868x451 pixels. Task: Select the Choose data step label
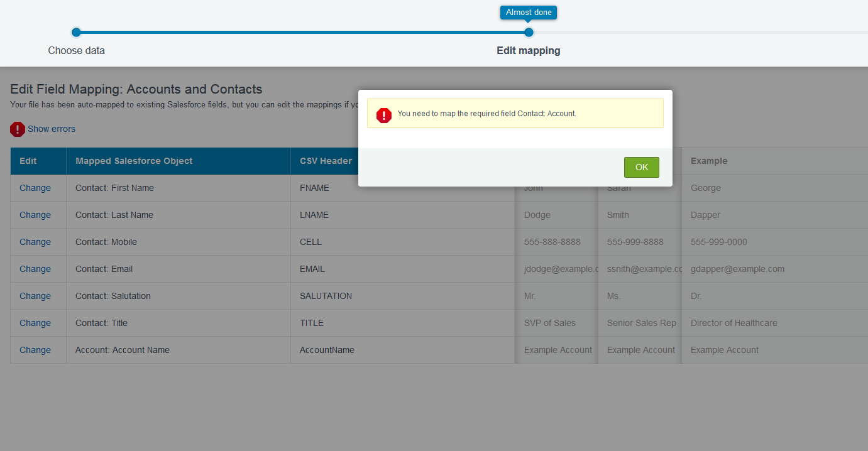(x=76, y=51)
